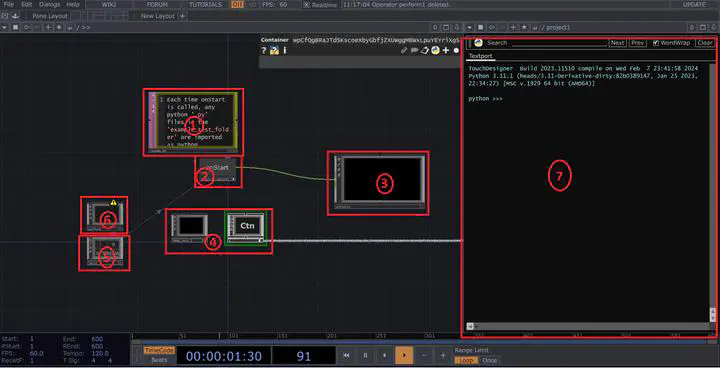Click the Clear button in the Textport
Screen dimensions: 720x368
click(705, 43)
